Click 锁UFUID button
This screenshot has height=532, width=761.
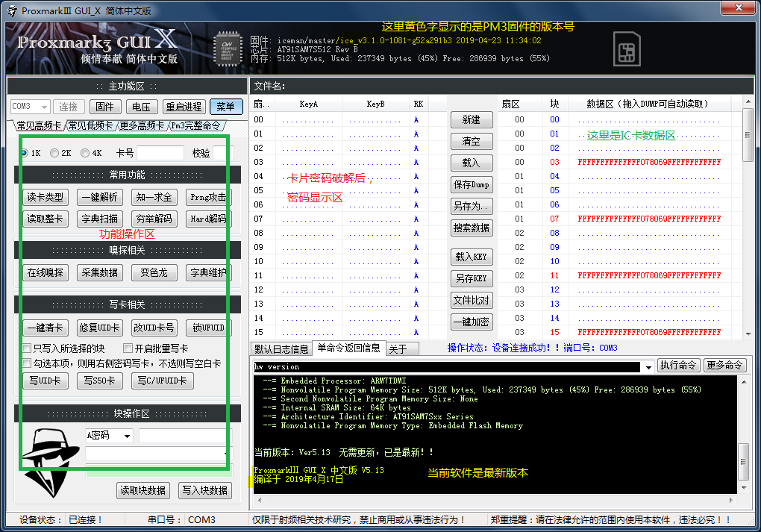pos(207,328)
